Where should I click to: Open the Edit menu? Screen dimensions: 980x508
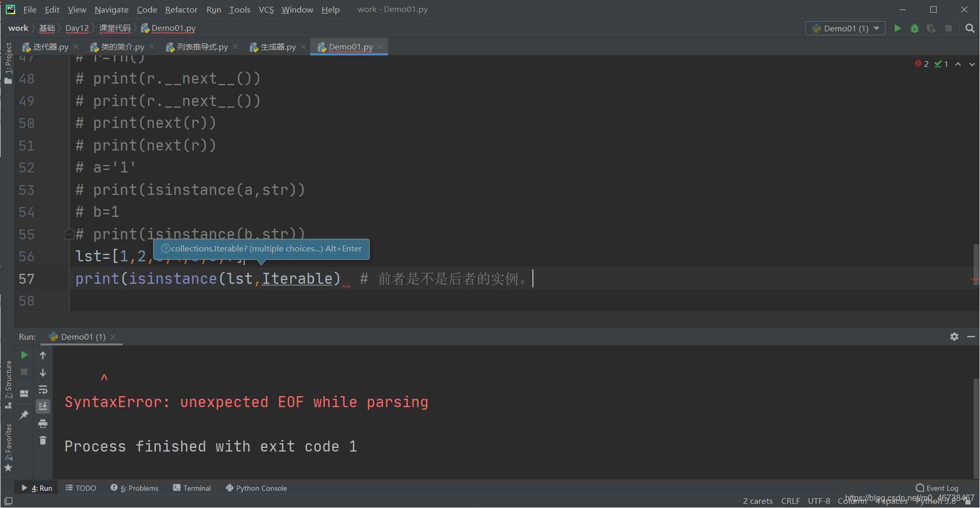coord(52,9)
